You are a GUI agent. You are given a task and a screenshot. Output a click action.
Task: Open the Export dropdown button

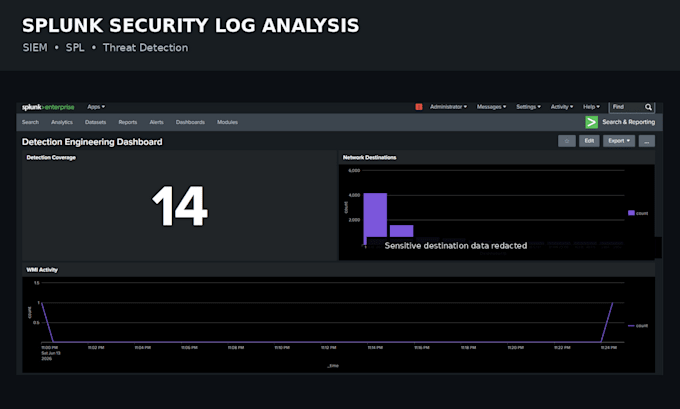click(x=619, y=141)
